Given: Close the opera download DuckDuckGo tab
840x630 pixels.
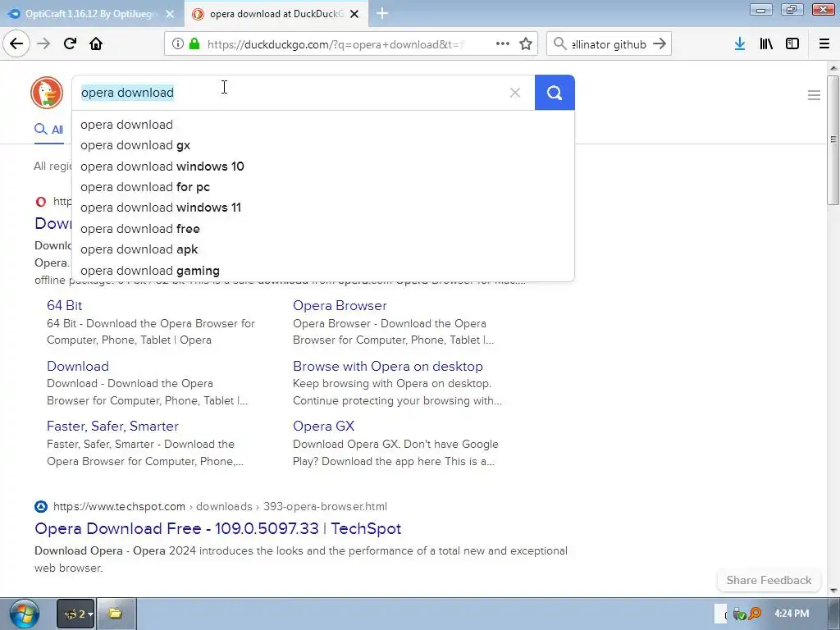Looking at the screenshot, I should 354,14.
